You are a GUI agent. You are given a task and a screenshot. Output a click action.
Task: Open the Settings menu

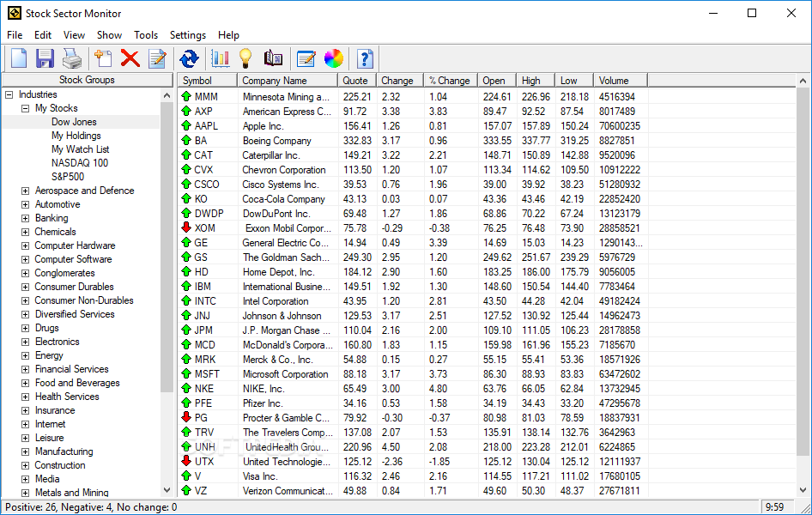click(187, 35)
